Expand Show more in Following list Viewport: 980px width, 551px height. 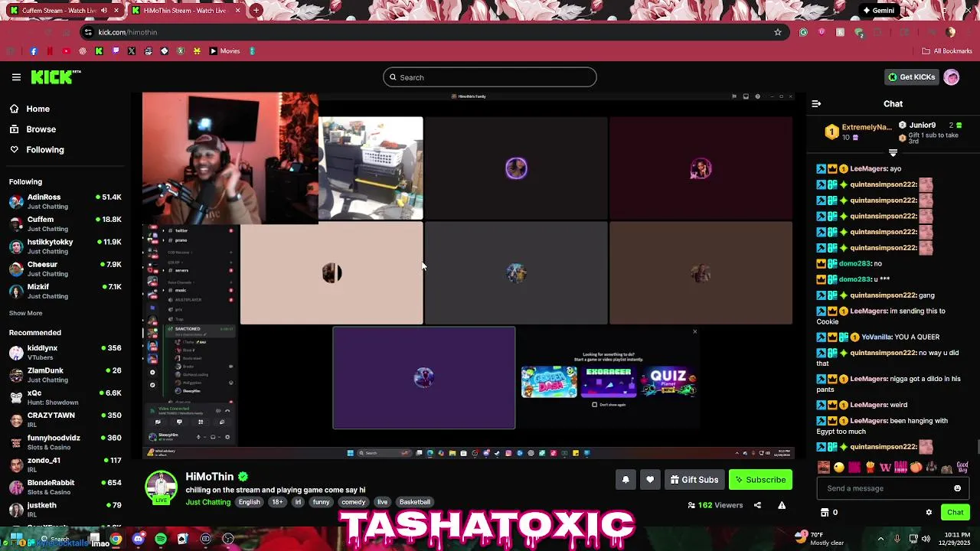click(x=25, y=313)
